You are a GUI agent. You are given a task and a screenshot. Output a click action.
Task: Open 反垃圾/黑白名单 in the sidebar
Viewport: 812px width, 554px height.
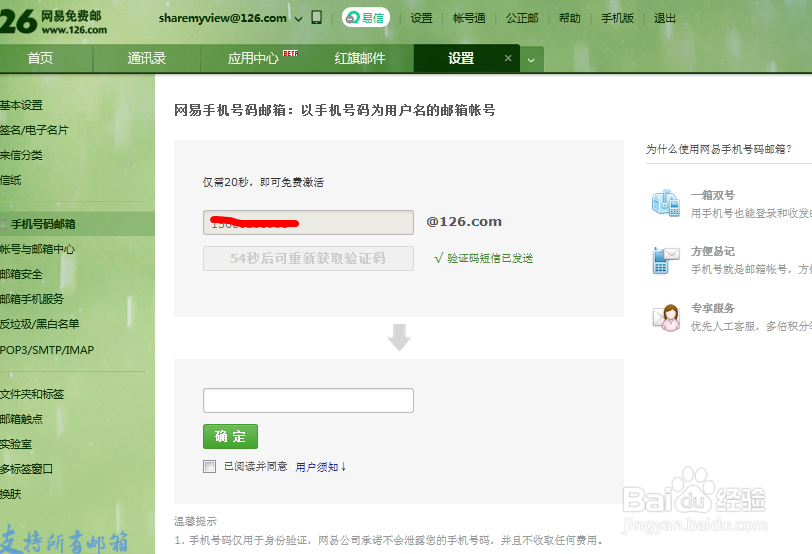[39, 324]
